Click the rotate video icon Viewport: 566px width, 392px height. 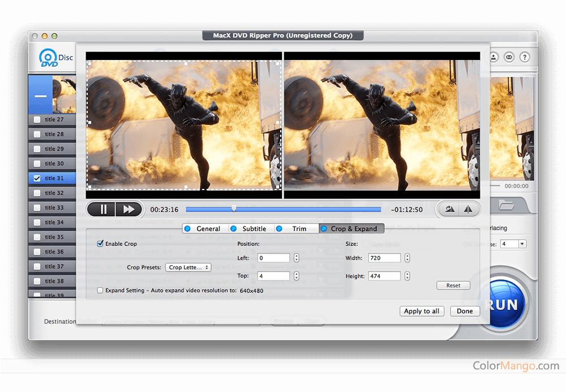[x=449, y=209]
